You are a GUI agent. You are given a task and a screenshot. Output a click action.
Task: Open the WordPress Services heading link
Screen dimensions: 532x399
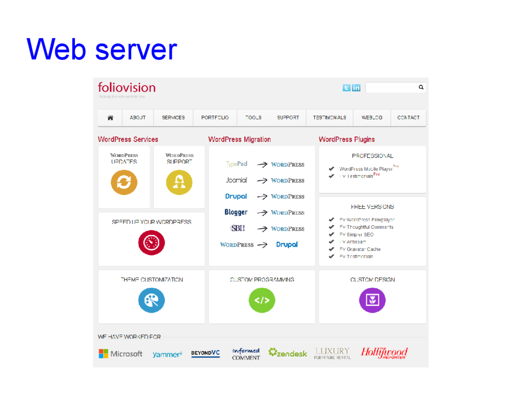[x=128, y=139]
